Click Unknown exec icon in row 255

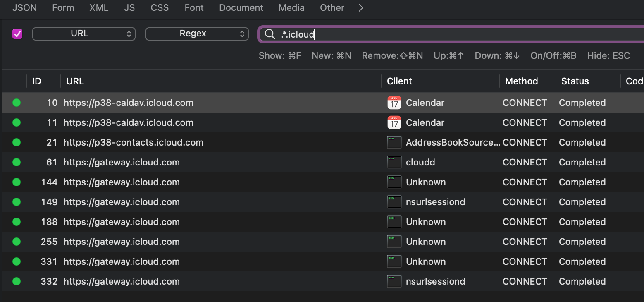coord(394,242)
